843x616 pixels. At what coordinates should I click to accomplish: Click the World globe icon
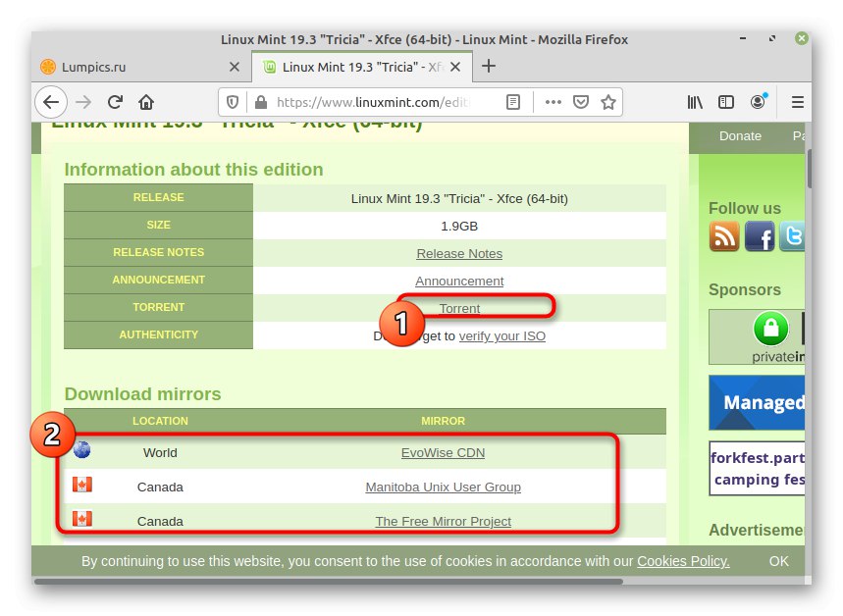coord(81,449)
